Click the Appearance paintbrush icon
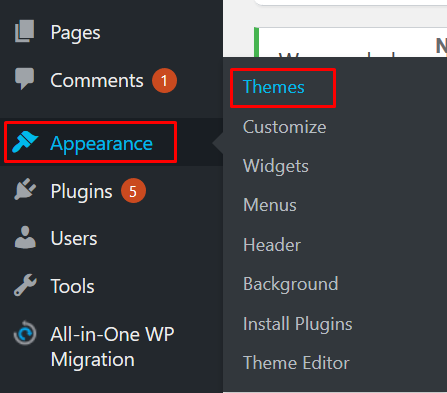This screenshot has width=447, height=393. (25, 142)
